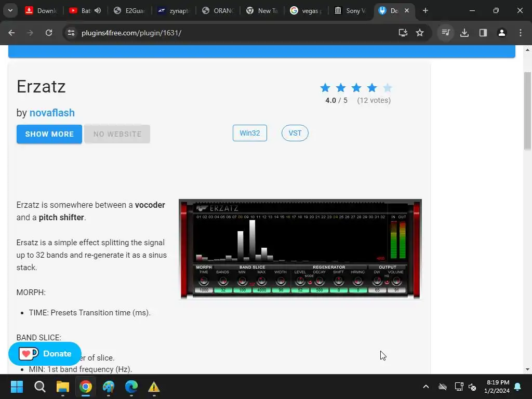Click the 4.0 / 5 rating text
This screenshot has width=532, height=399.
pos(336,100)
